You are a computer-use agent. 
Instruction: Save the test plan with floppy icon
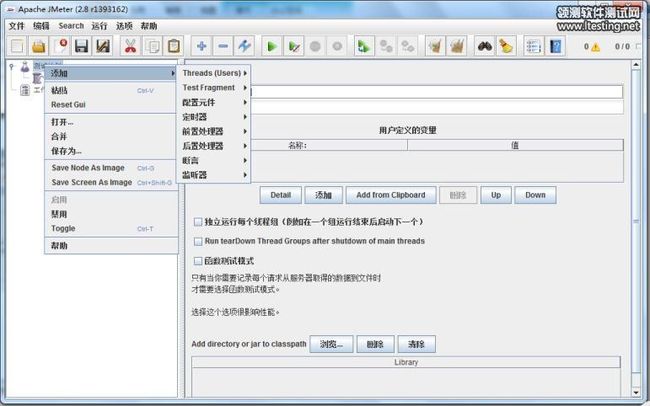tap(82, 46)
